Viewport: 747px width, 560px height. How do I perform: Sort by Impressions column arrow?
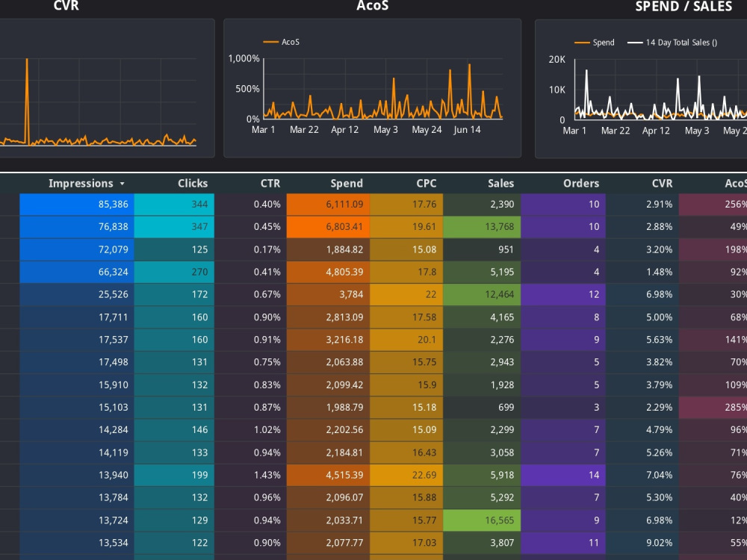click(x=122, y=184)
